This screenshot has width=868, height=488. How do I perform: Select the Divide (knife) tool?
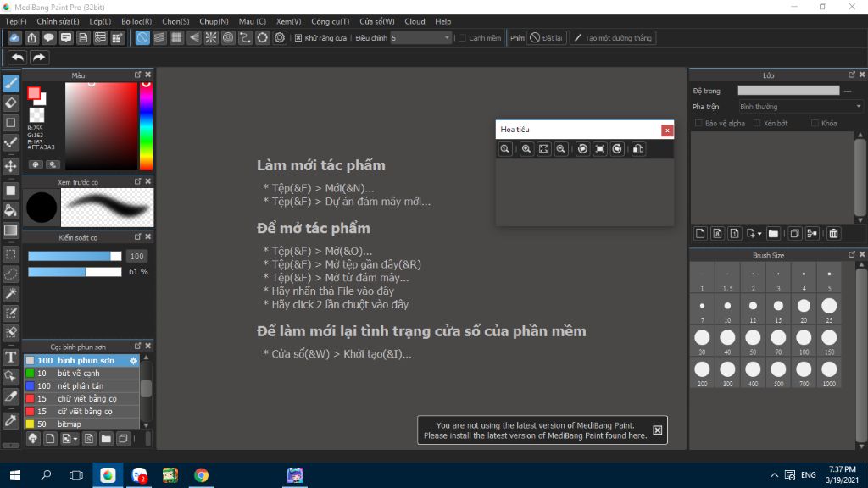[10, 396]
